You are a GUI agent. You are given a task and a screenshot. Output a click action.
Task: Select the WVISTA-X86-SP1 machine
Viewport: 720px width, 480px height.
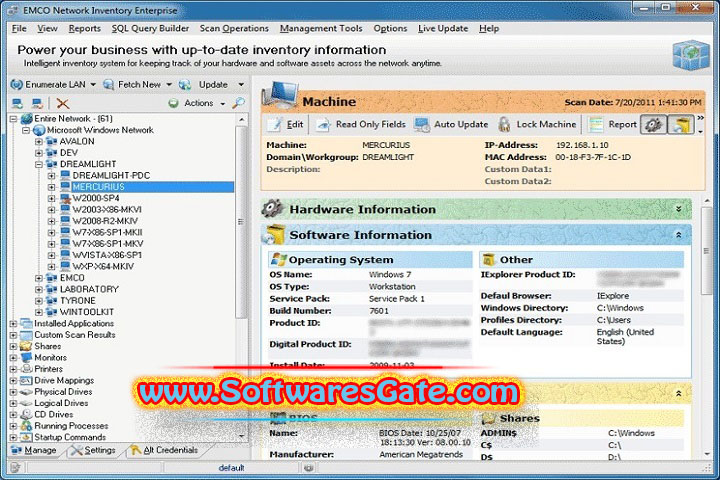coord(107,255)
